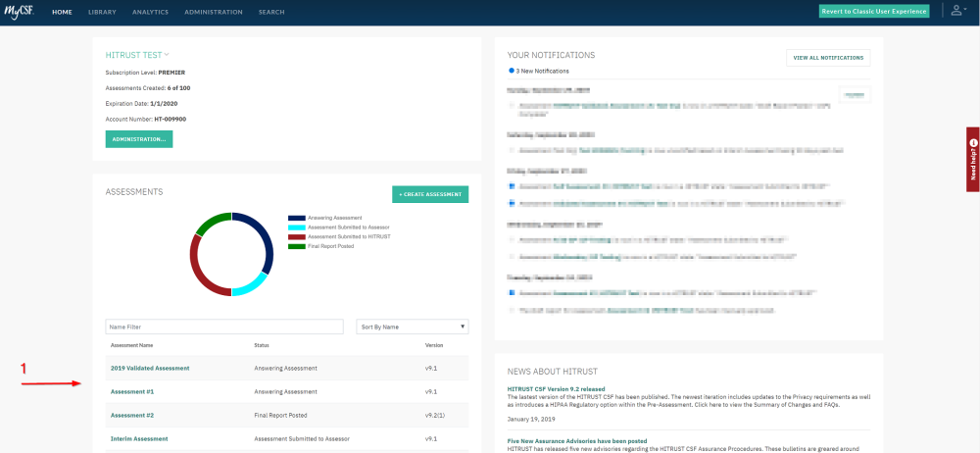This screenshot has height=453, width=980.
Task: Open the SEARCH menu item
Action: click(x=271, y=12)
